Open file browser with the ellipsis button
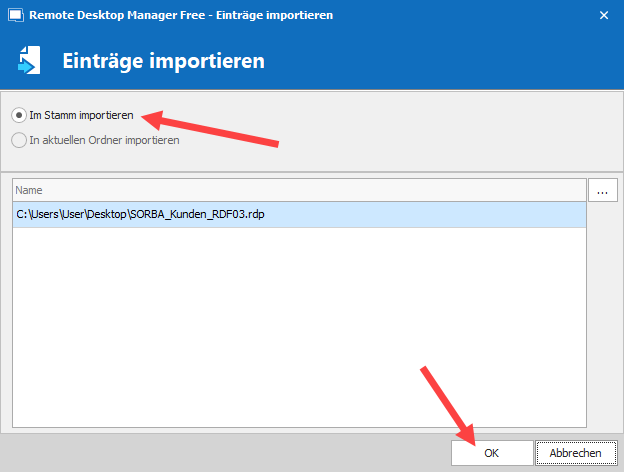The height and width of the screenshot is (472, 624). point(602,190)
